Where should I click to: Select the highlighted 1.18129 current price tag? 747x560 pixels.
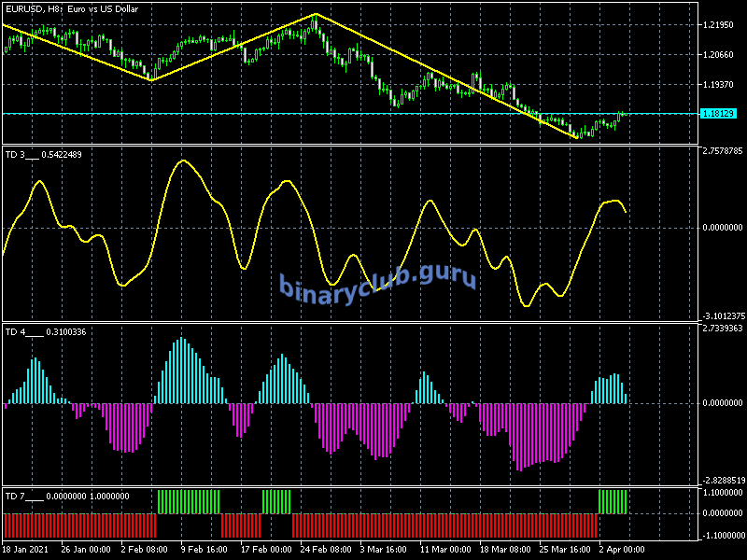click(x=719, y=114)
